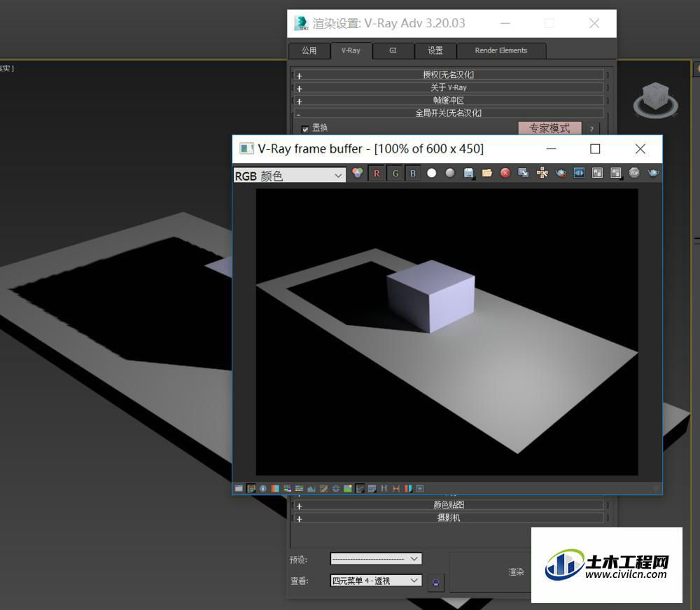Image resolution: width=700 pixels, height=610 pixels.
Task: Expand the 帧缓冲区 rollout
Action: tap(449, 100)
